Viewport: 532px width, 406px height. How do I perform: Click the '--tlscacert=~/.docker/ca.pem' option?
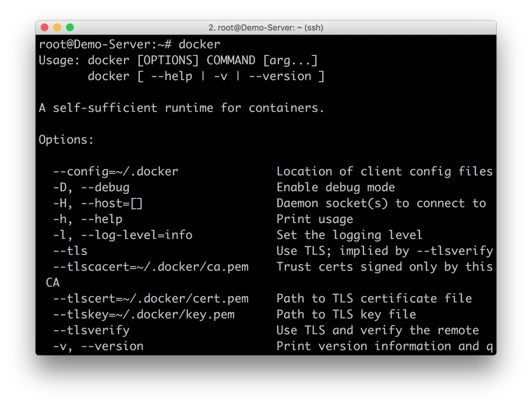click(151, 267)
